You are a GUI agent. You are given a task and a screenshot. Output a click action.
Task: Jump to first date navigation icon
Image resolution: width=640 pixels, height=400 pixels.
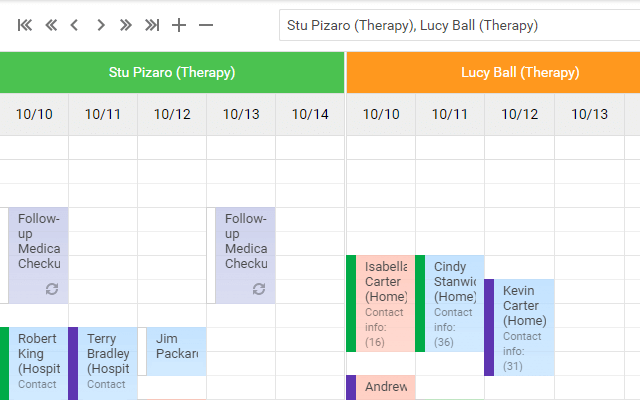pos(25,25)
